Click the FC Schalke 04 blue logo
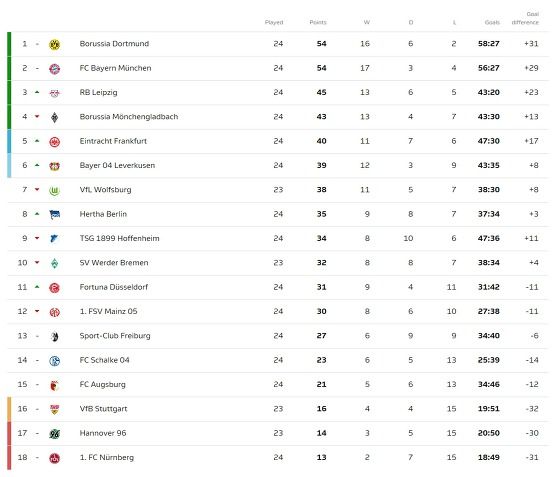 coord(54,361)
